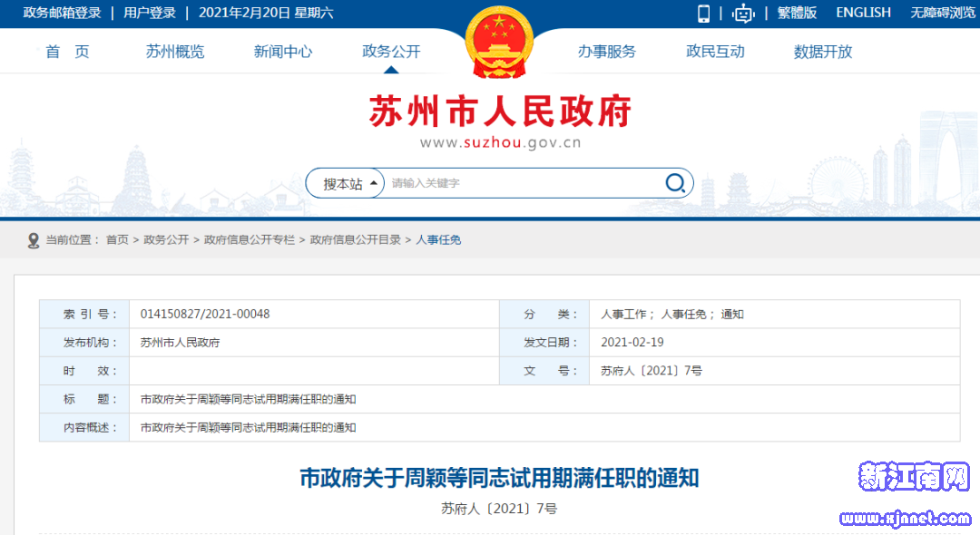Go to 苏州概览 section
The image size is (980, 535).
pos(175,52)
